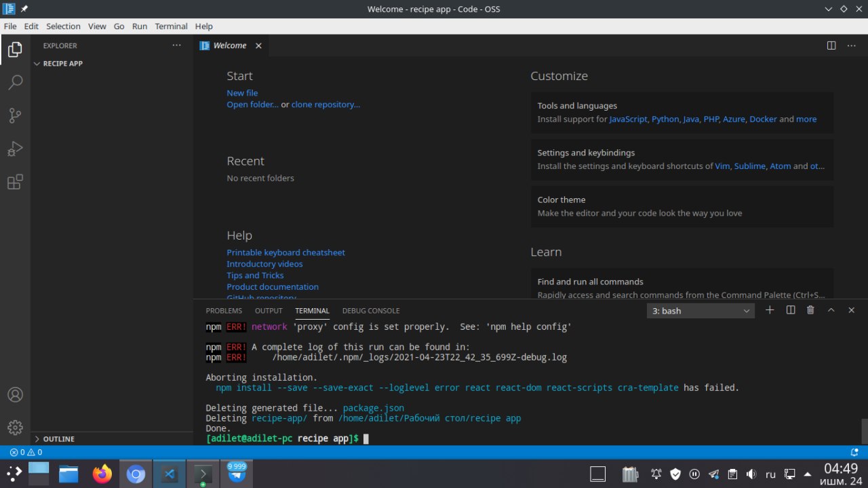Open Explorer's more actions ellipsis
Image resolution: width=868 pixels, height=488 pixels.
(176, 45)
